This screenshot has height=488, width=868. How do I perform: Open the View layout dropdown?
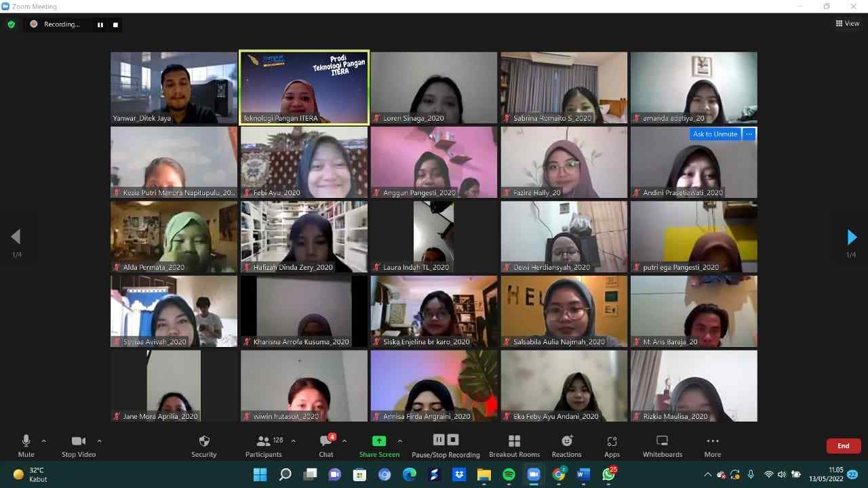pyautogui.click(x=848, y=24)
